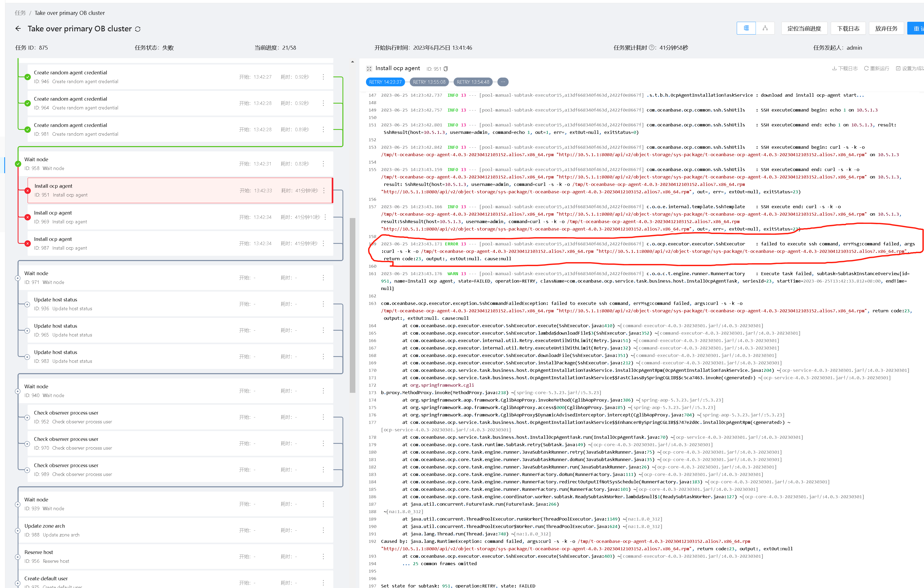Open more menu for Update zone arch ID 988
924x588 pixels.
click(x=323, y=530)
